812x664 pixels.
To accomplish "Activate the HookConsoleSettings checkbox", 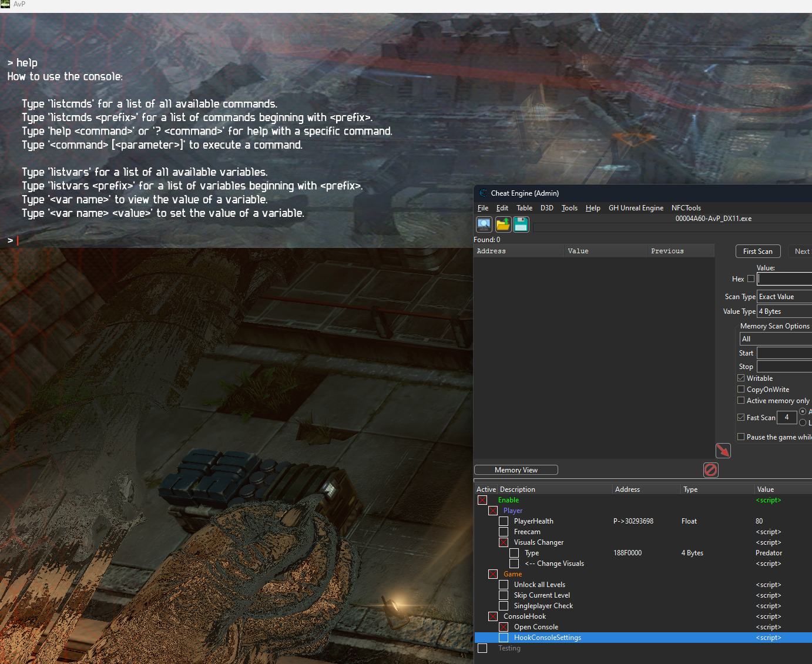I will (504, 638).
